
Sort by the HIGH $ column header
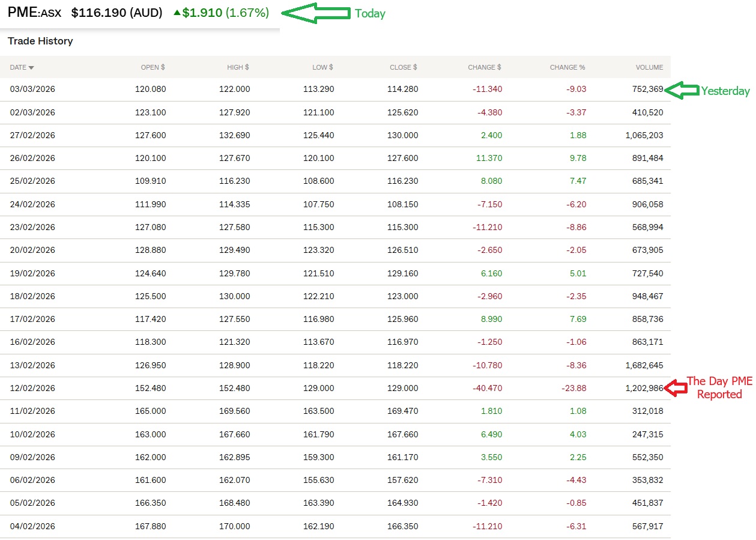237,67
